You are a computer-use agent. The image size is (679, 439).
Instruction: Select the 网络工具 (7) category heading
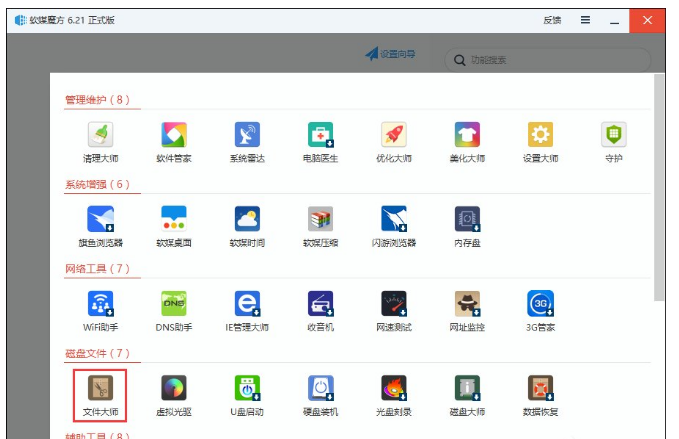point(97,269)
